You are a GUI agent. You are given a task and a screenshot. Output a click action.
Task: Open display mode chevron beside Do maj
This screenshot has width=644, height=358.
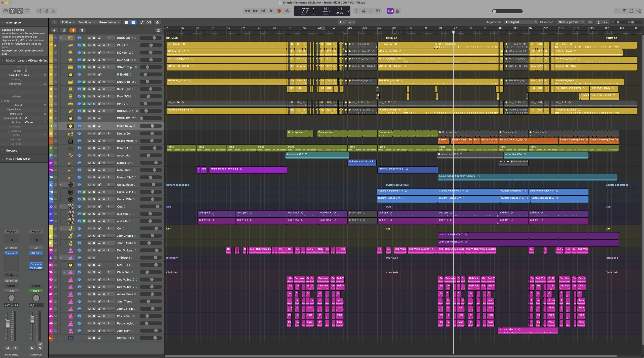348,11
